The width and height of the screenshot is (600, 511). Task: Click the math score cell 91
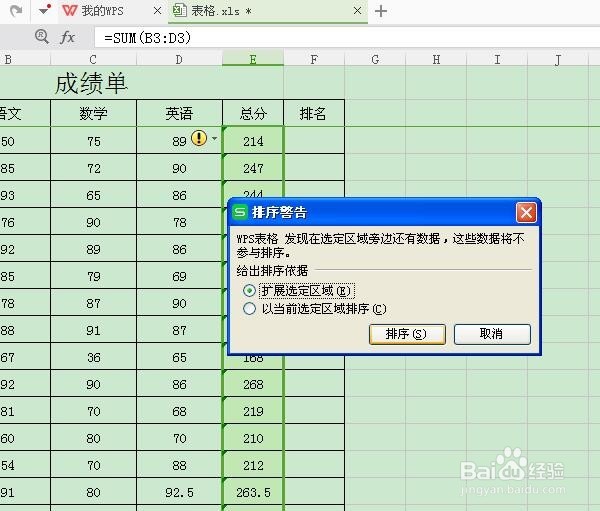93,330
